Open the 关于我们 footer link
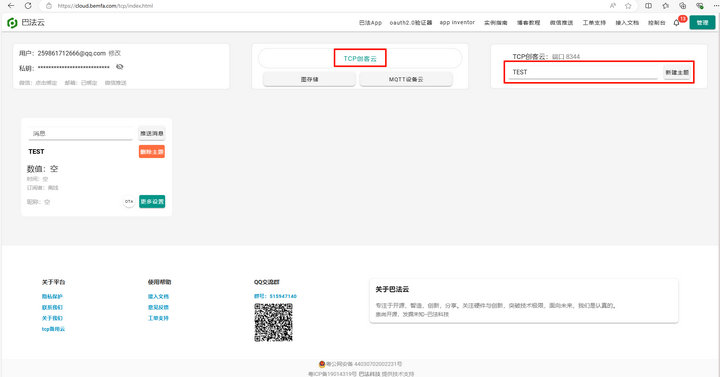Screen dimensions: 720x377 tap(52, 318)
